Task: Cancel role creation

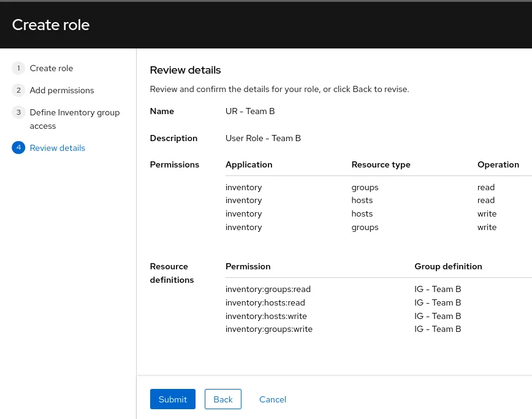Action: [x=273, y=399]
